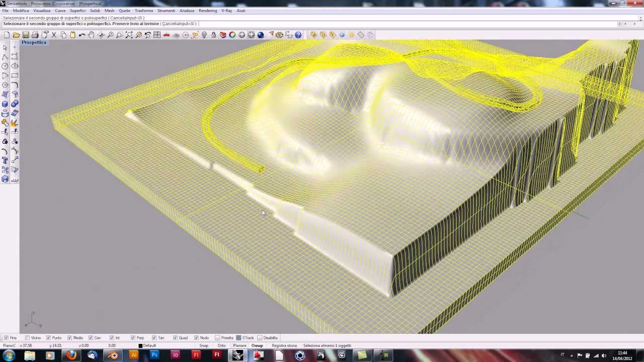This screenshot has width=644, height=362.
Task: Click the red car view icon
Action: tap(167, 35)
